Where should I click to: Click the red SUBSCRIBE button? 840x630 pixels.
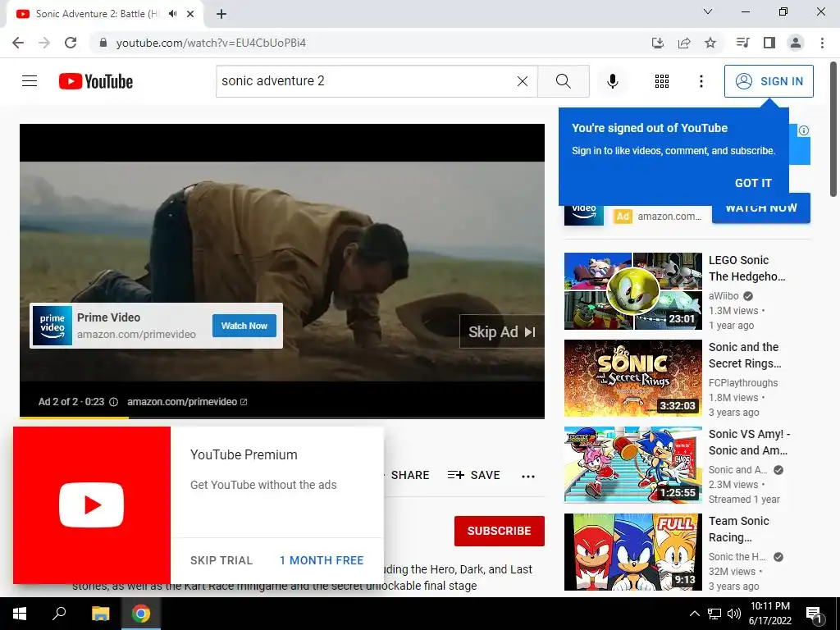tap(500, 531)
